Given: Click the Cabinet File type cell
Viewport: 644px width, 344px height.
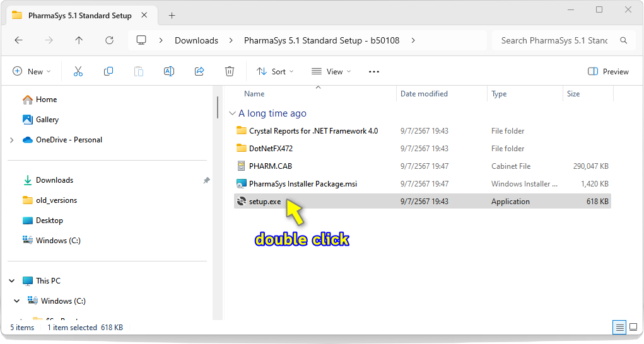Looking at the screenshot, I should [511, 166].
